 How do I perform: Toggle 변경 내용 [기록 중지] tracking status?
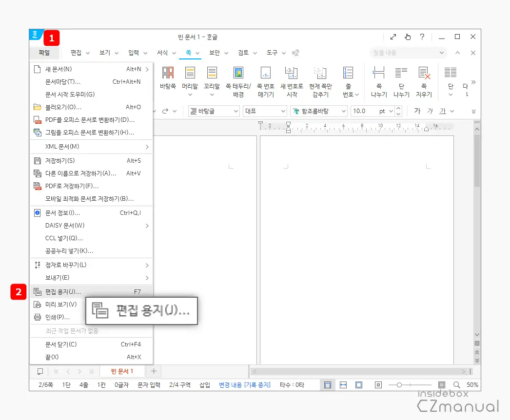(x=245, y=385)
